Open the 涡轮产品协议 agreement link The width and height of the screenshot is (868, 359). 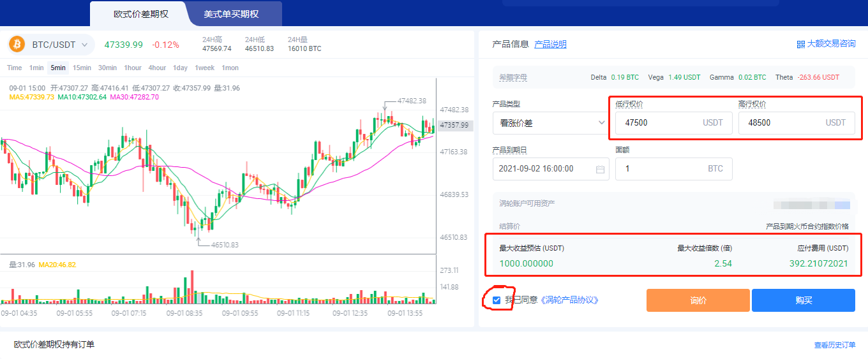coord(569,300)
